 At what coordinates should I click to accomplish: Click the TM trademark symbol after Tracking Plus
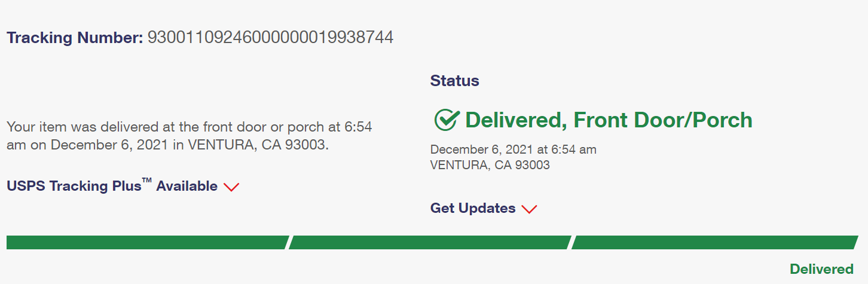coord(147,180)
